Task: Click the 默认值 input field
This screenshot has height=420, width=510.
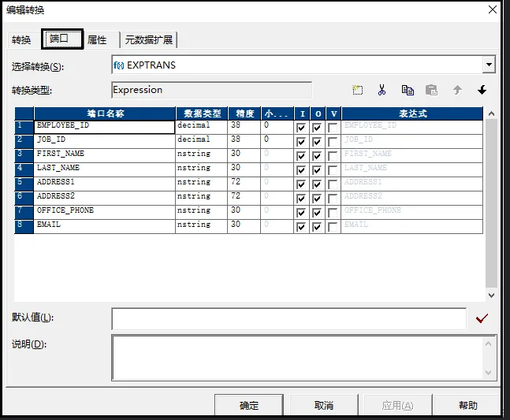Action: click(x=289, y=318)
